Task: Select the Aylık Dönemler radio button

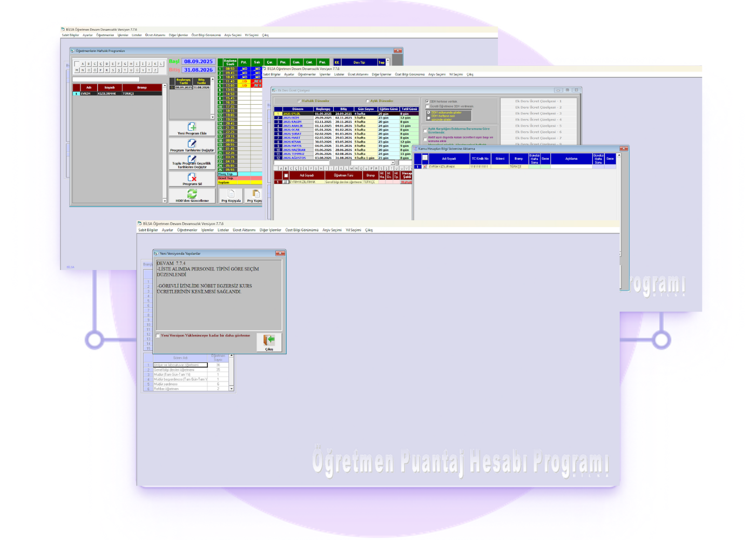Action: pos(368,101)
